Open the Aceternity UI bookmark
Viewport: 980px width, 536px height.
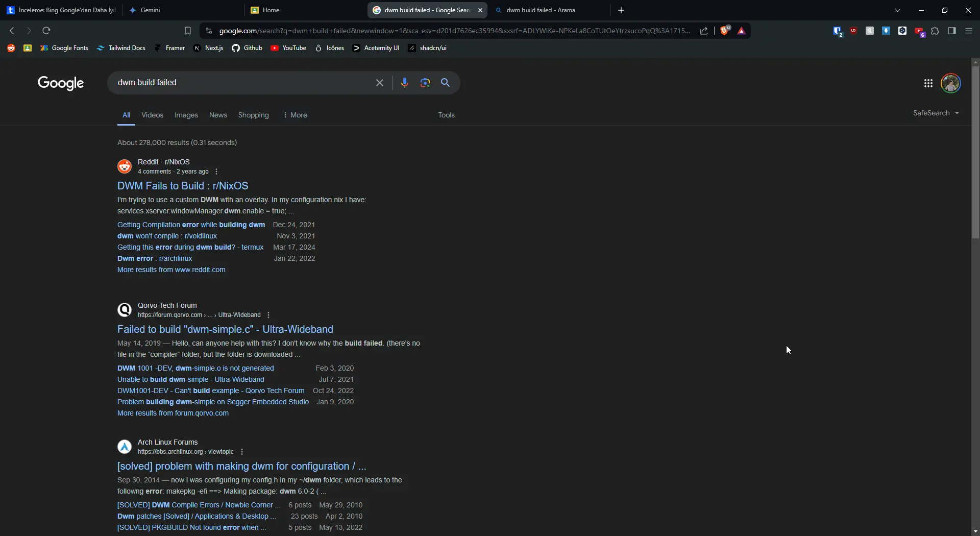pos(376,48)
